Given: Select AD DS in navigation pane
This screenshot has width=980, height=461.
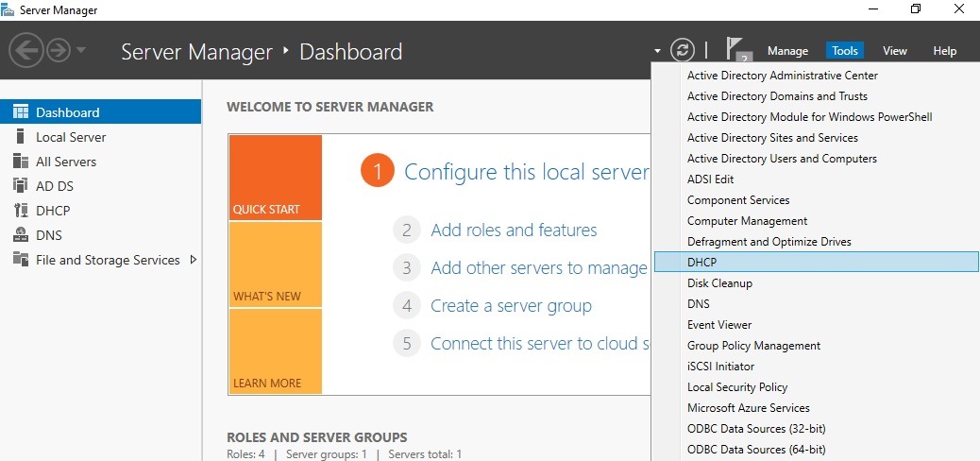Looking at the screenshot, I should (55, 186).
